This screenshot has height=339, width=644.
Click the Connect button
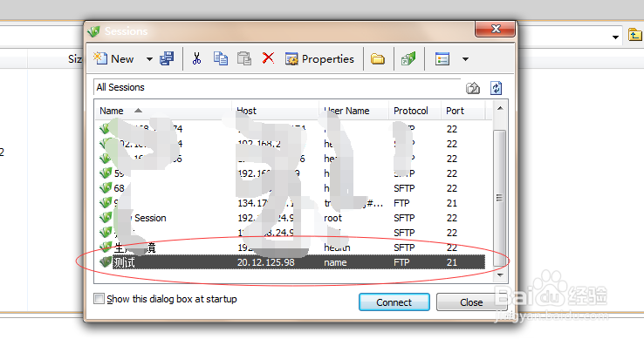(x=394, y=302)
